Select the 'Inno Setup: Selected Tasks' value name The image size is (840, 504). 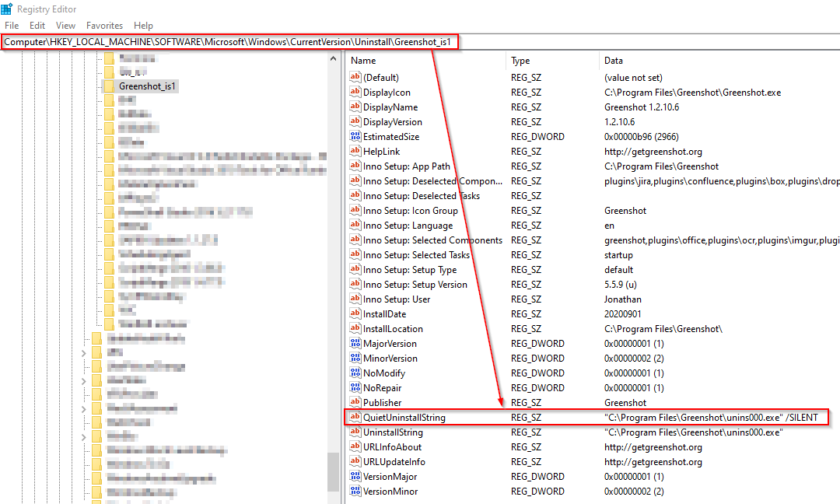click(x=416, y=255)
